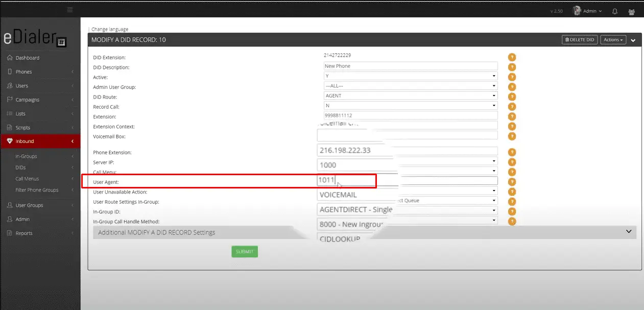Open the Actions dropdown button
Viewport: 644px width, 310px height.
pyautogui.click(x=613, y=40)
